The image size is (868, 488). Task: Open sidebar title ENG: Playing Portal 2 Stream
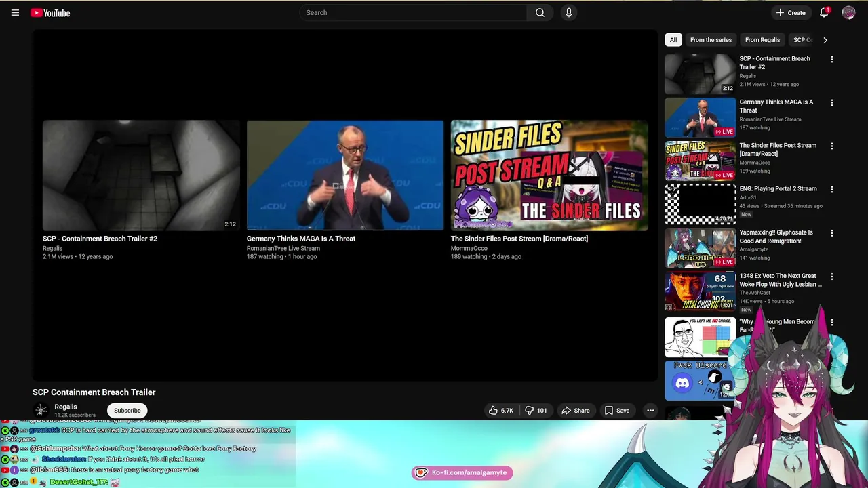pos(778,189)
